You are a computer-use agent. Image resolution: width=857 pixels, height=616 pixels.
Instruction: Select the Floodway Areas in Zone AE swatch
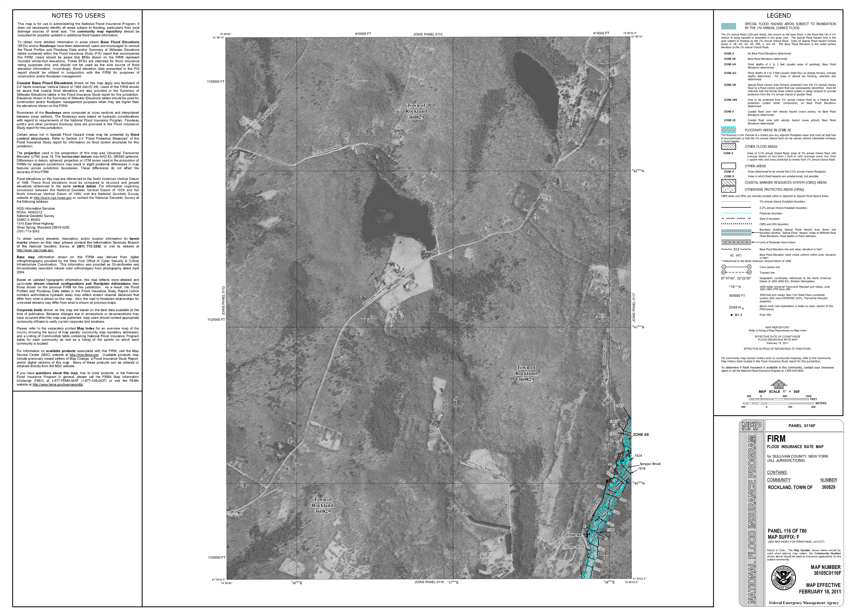click(728, 130)
